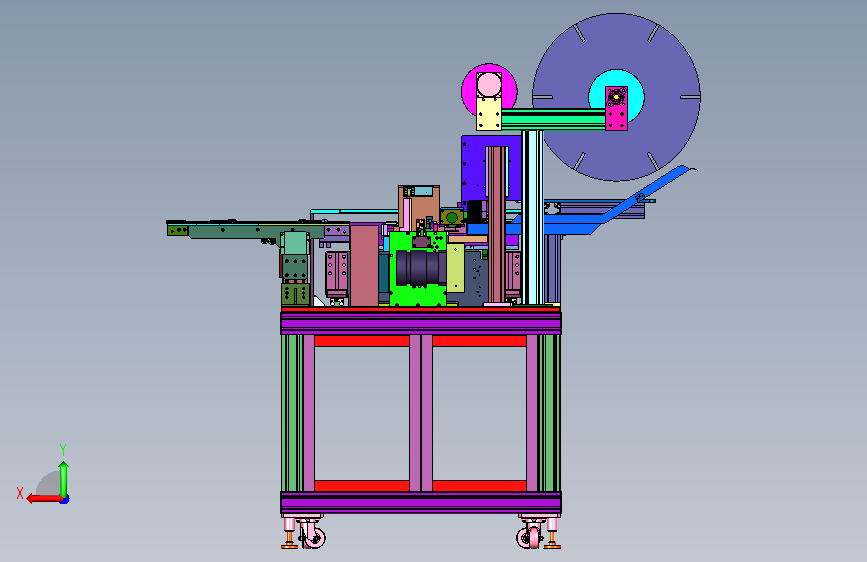Select the teal motor under the conveyor arm
Screen dimensions: 867x562
click(295, 243)
